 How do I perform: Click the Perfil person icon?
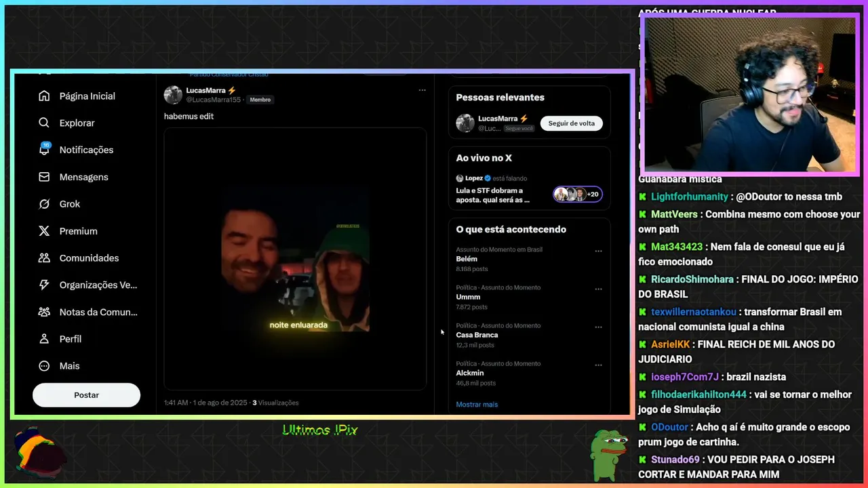click(x=44, y=339)
